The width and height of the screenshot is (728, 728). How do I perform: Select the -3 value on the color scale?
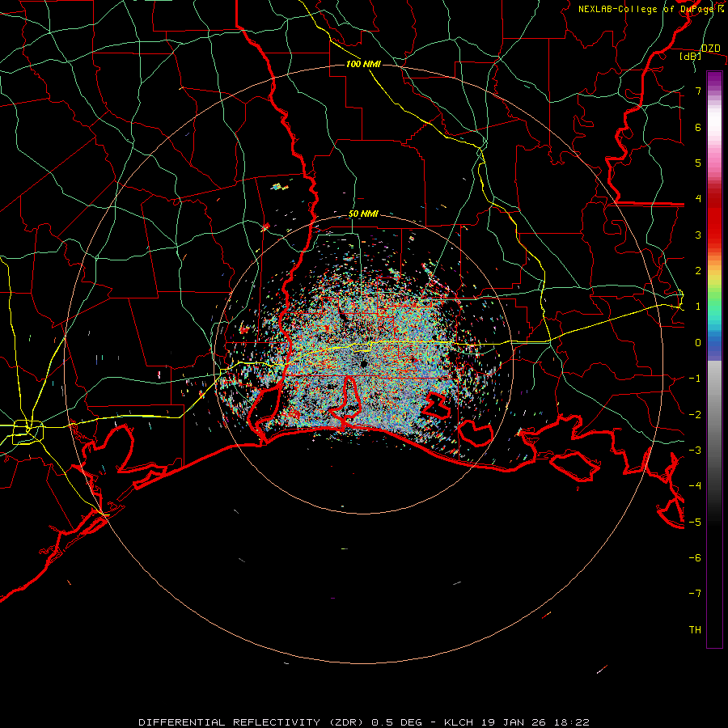[695, 451]
